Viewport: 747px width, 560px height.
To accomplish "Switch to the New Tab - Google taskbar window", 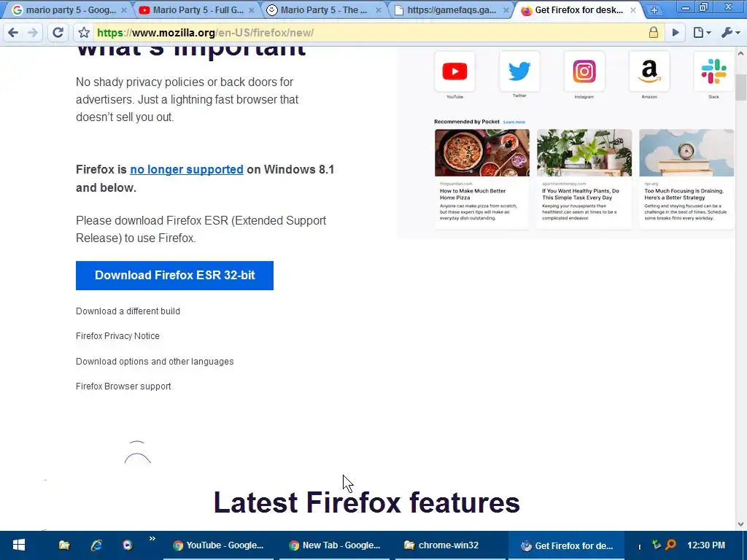I will [334, 545].
